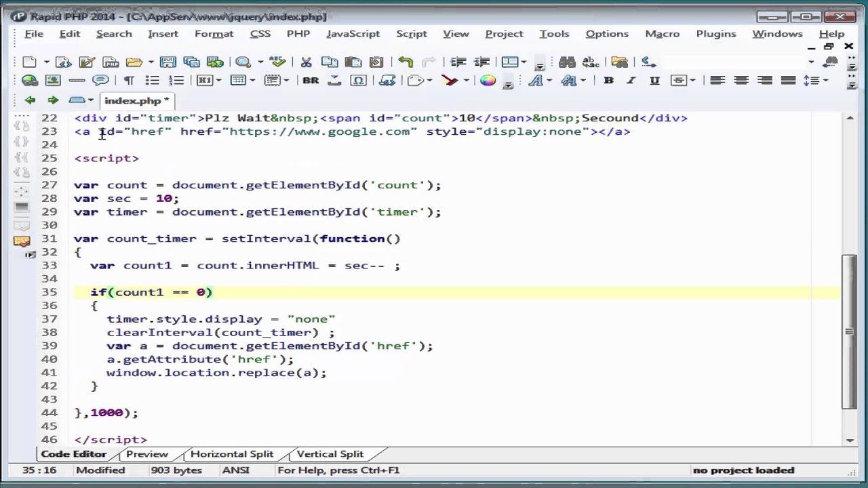This screenshot has width=868, height=488.
Task: Toggle bold formatting
Action: [x=608, y=81]
